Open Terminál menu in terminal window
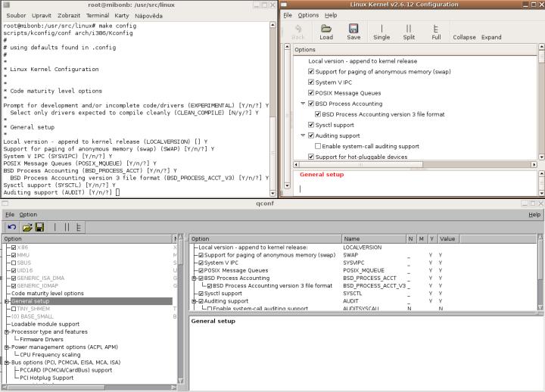545x392 pixels. coord(98,16)
